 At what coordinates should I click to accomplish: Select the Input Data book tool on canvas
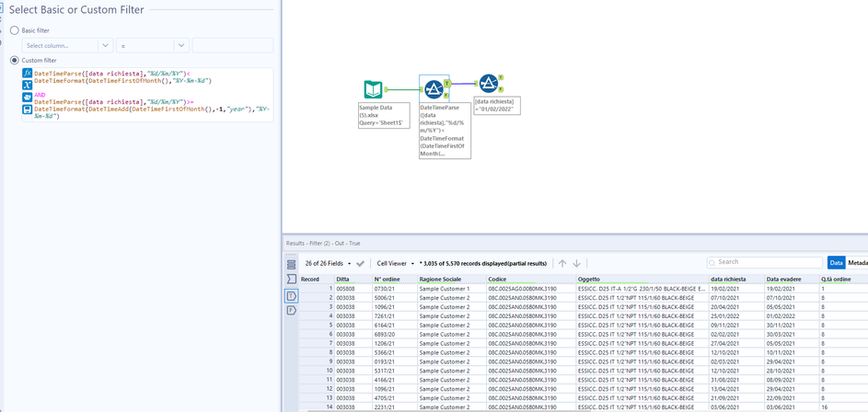(x=373, y=89)
